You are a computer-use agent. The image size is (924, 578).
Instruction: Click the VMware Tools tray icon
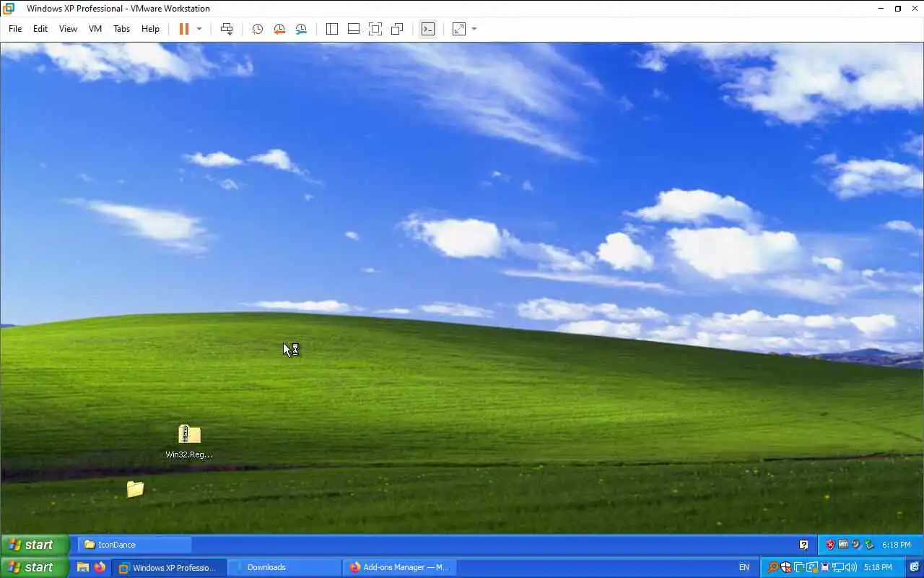coord(843,545)
